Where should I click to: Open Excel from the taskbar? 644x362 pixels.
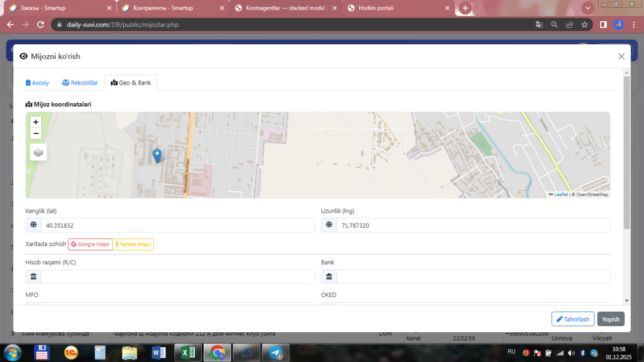[x=188, y=352]
